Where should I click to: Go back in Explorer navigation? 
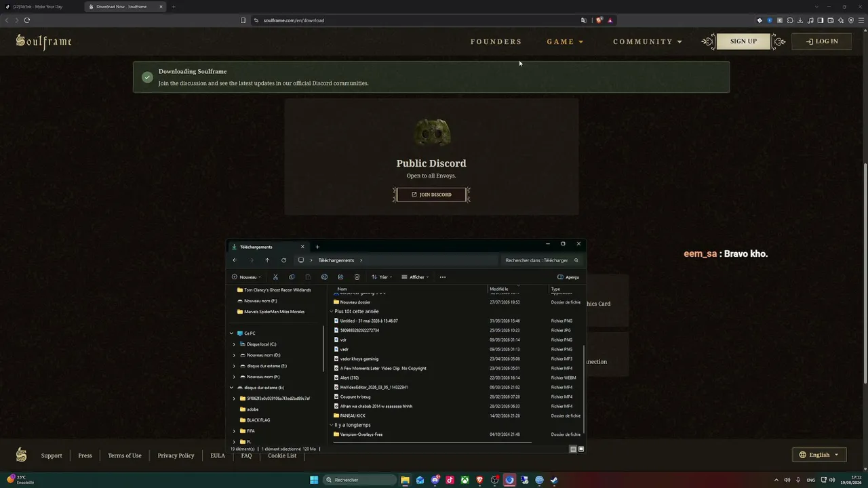[235, 260]
